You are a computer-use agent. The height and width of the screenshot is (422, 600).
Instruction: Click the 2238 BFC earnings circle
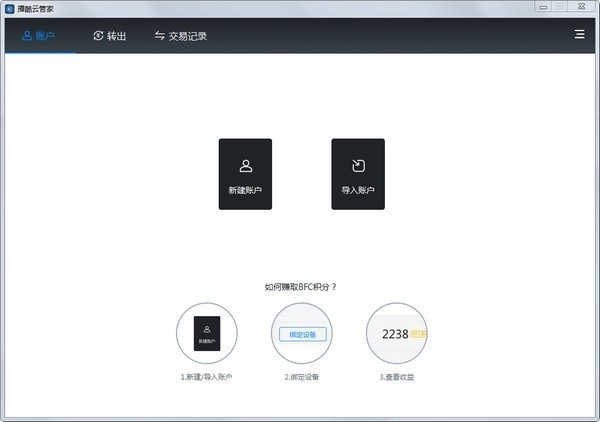[397, 333]
